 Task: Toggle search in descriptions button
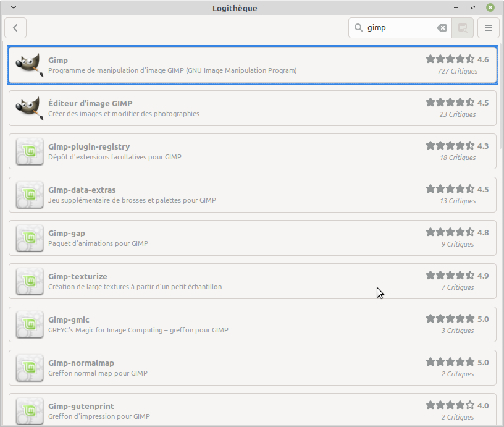[463, 28]
